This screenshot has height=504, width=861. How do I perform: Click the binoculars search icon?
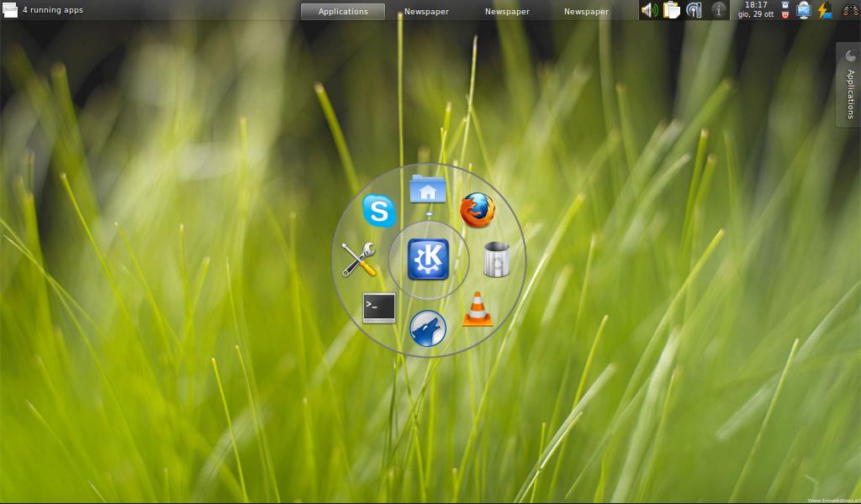849,10
